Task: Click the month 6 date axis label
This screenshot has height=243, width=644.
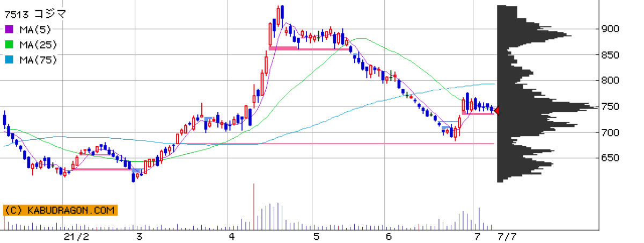Action: [389, 237]
